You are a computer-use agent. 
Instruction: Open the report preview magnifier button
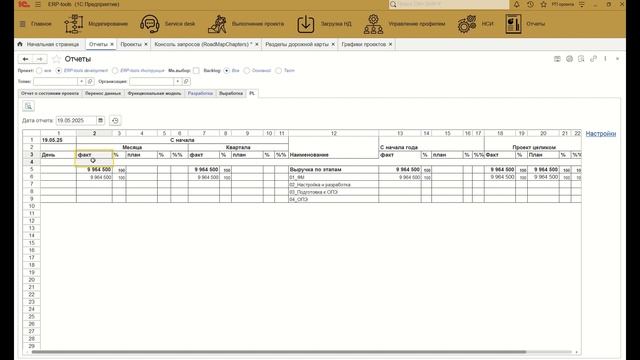(x=28, y=106)
